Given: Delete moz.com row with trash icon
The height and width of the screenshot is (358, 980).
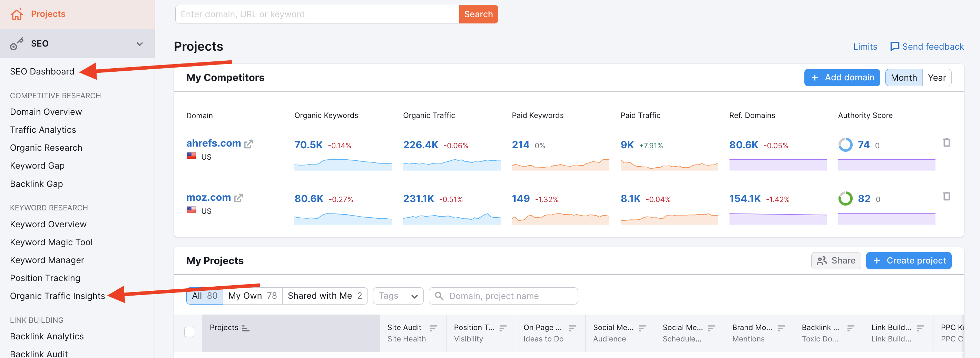Looking at the screenshot, I should [947, 197].
